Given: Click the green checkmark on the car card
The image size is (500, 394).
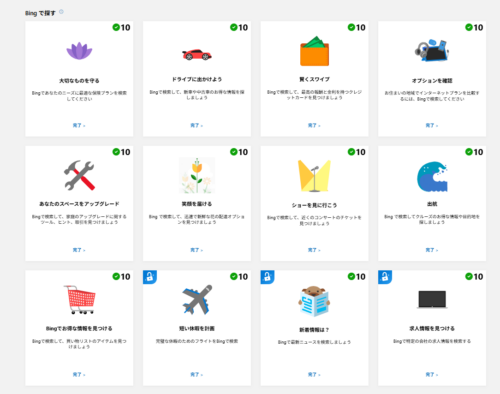Looking at the screenshot, I should 234,27.
